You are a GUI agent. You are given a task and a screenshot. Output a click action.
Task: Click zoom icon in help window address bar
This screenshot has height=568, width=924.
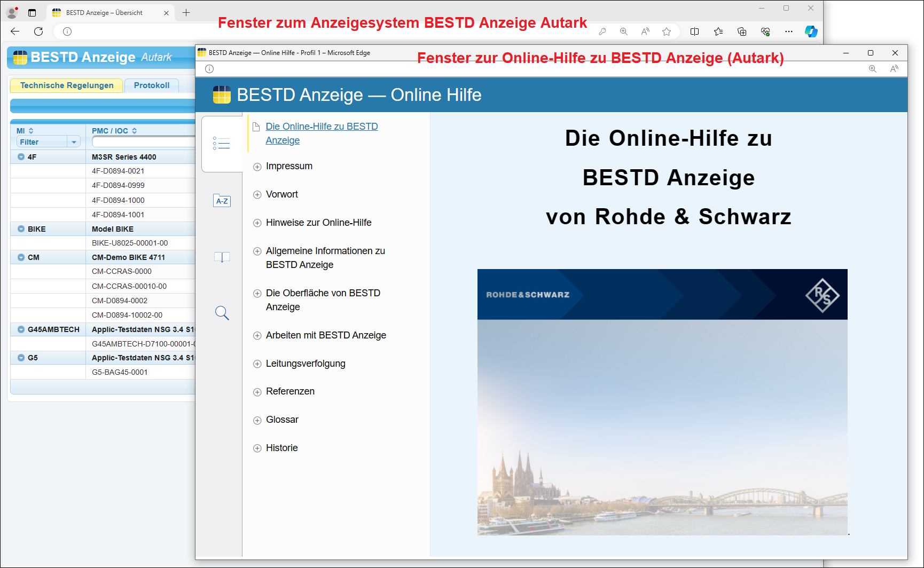[873, 69]
